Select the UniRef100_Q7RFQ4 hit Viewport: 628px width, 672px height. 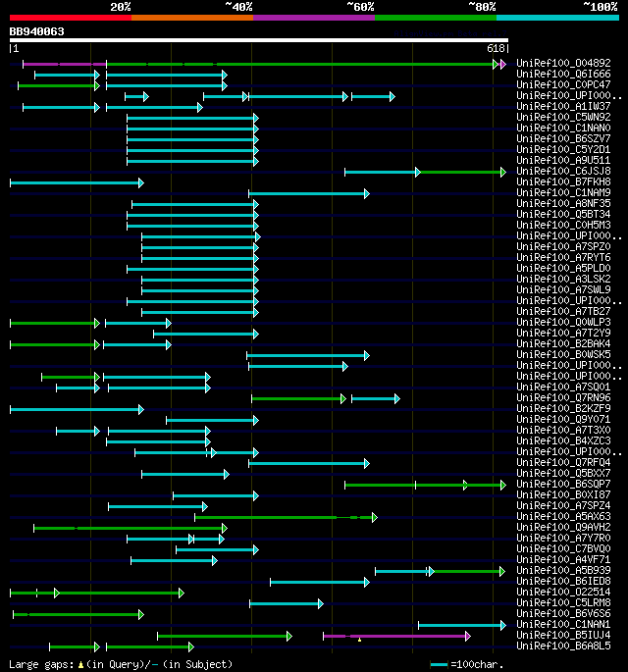pyautogui.click(x=563, y=462)
